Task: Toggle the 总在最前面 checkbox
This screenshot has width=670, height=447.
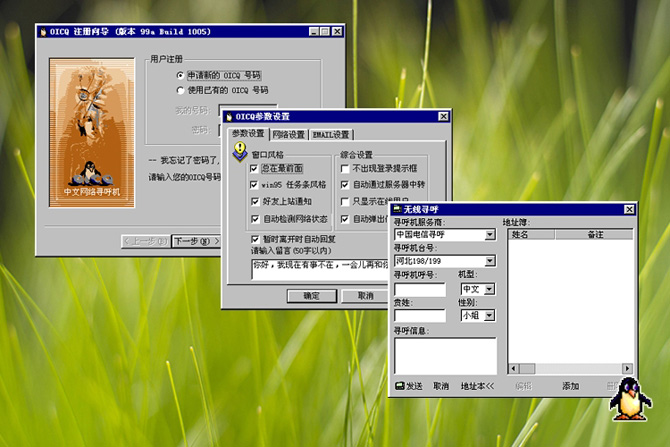Action: (x=255, y=170)
